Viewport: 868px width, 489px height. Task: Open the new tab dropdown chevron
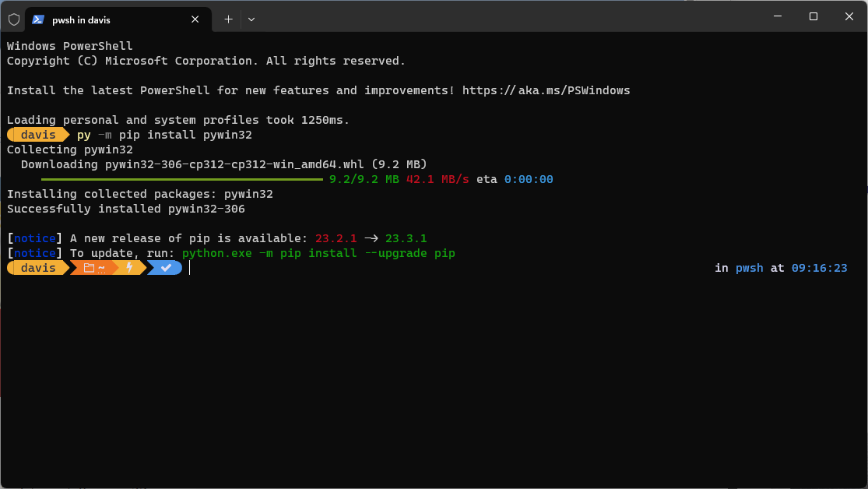click(251, 19)
